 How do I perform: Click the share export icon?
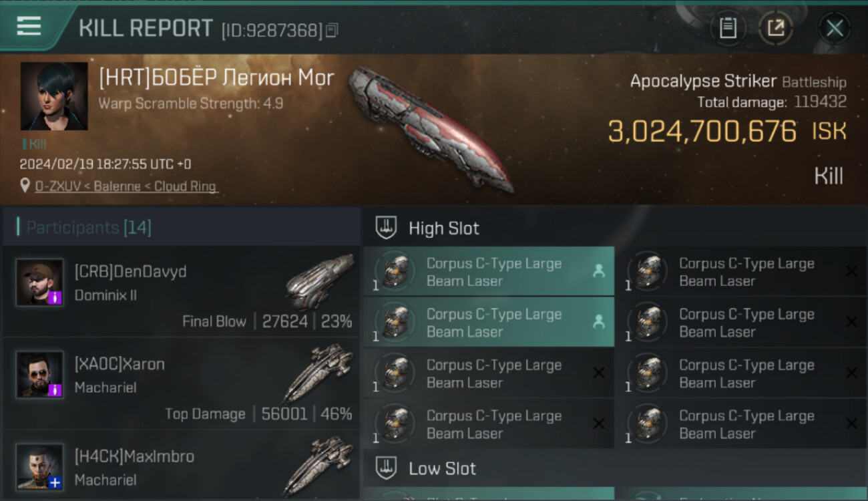tap(776, 28)
